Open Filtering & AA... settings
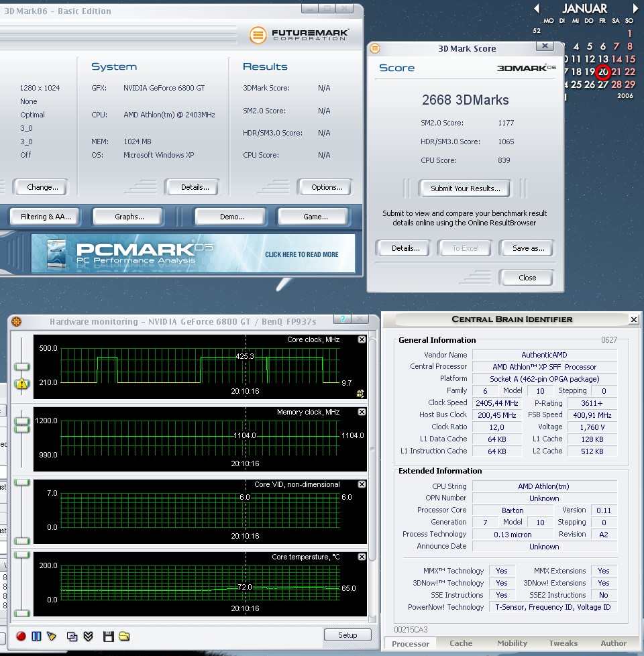This screenshot has width=644, height=656. point(46,217)
